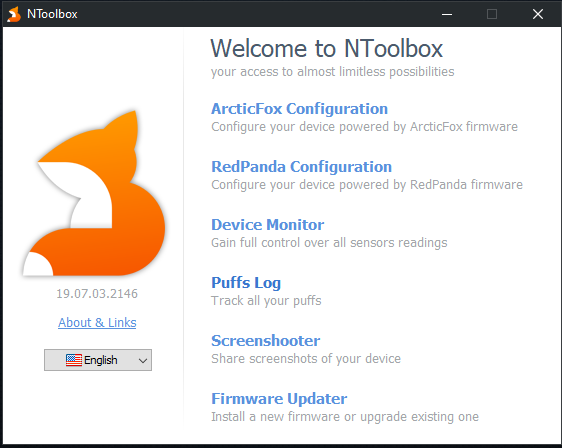The width and height of the screenshot is (562, 448).
Task: Click the Welcome to NToolbox heading
Action: pyautogui.click(x=327, y=48)
